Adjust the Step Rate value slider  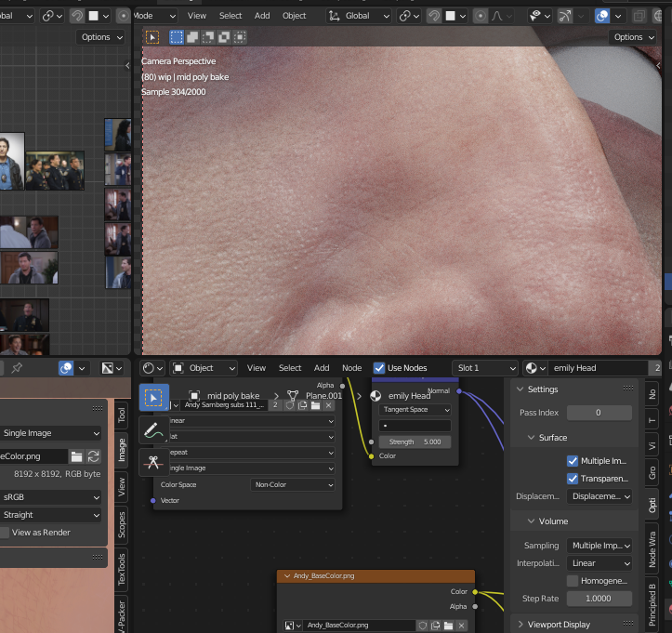click(x=600, y=599)
